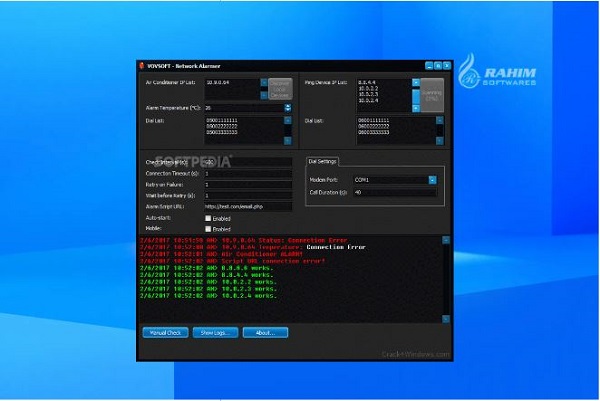
Task: Maximize the Network Alarmer window
Action: pyautogui.click(x=438, y=66)
